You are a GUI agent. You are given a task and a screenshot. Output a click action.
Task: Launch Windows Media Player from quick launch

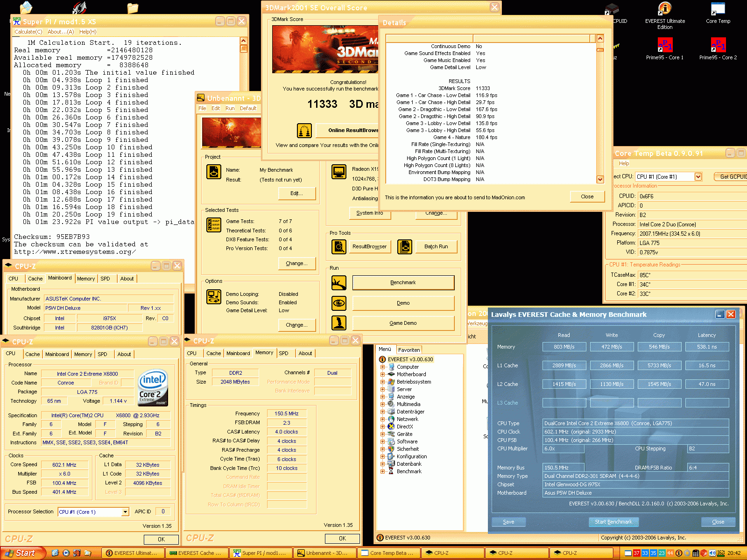(x=66, y=553)
